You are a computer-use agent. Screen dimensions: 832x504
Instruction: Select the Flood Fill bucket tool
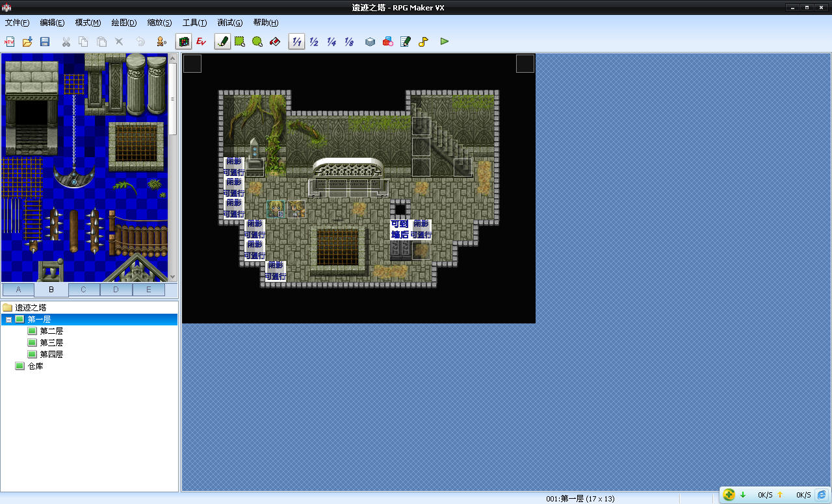275,42
